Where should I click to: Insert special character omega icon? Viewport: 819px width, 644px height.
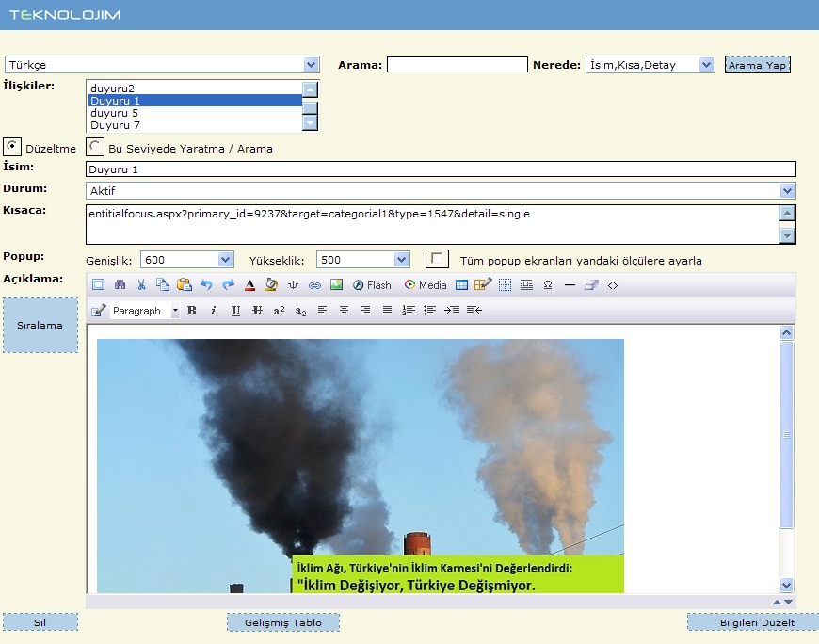click(x=548, y=284)
